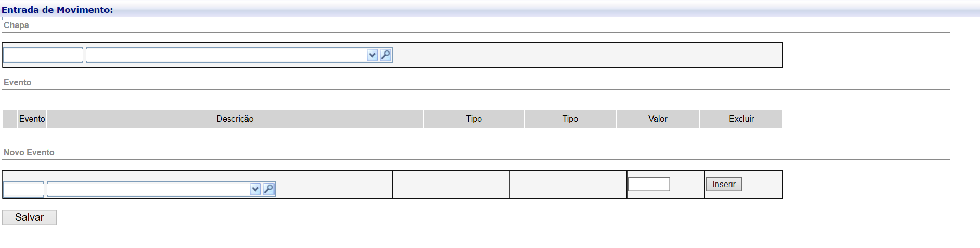Click the magnifier search icon in Novo Evento row
This screenshot has height=248, width=980.
[x=269, y=189]
